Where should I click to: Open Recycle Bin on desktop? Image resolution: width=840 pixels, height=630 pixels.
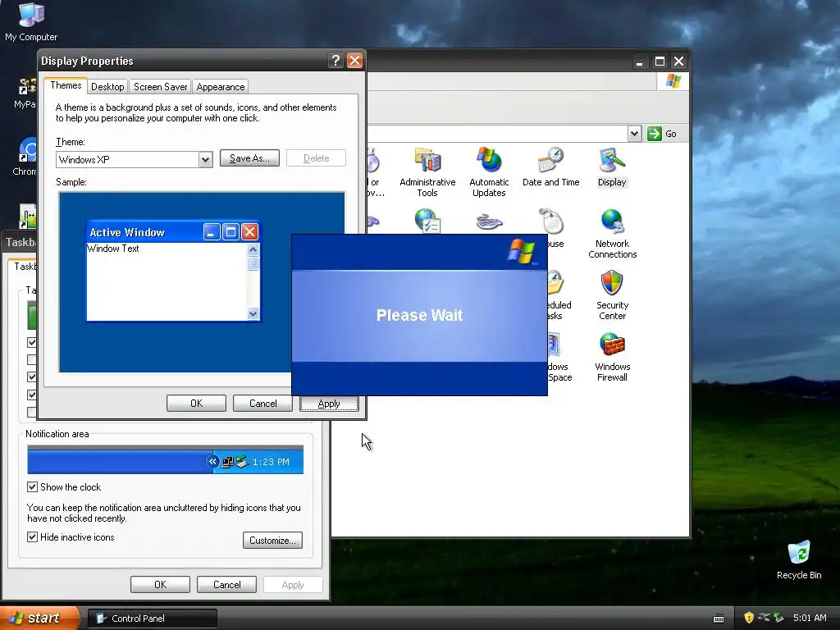coord(799,559)
